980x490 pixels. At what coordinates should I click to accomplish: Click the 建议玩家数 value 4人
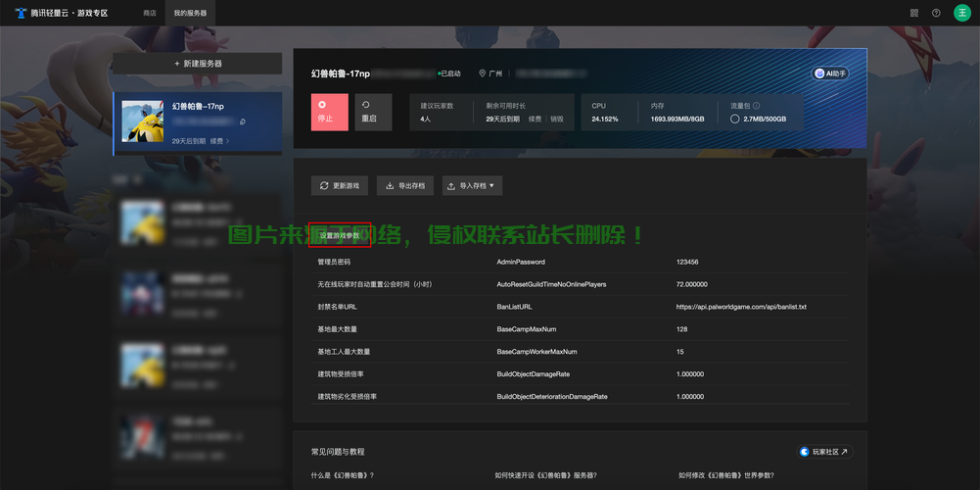(426, 119)
